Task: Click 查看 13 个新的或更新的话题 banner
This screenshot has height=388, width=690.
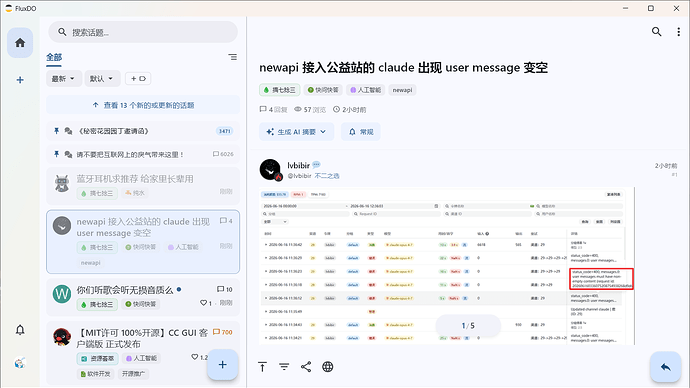Action: (x=143, y=105)
